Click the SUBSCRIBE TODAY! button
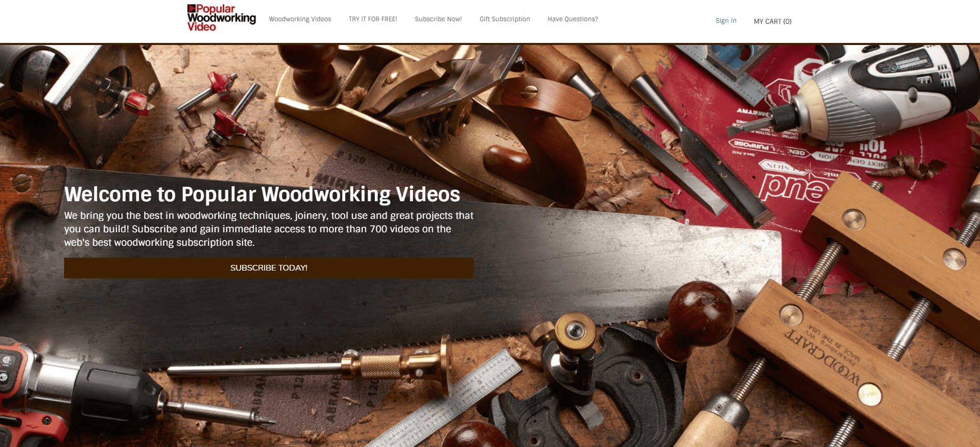The height and width of the screenshot is (447, 980). [269, 268]
